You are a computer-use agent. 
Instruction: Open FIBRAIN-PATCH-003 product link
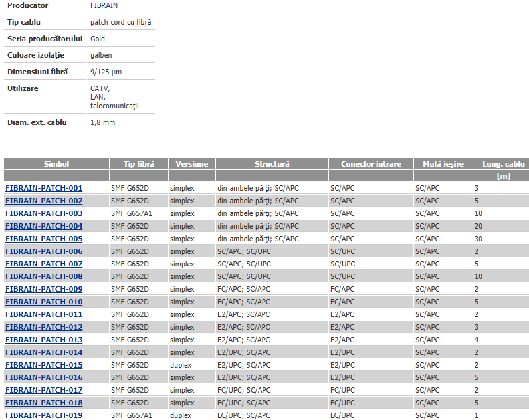[44, 213]
